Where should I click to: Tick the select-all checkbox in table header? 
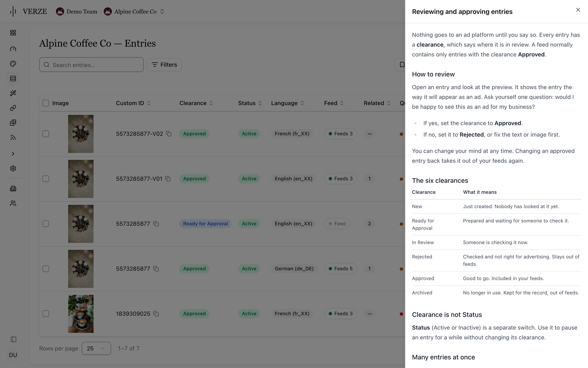click(x=46, y=103)
